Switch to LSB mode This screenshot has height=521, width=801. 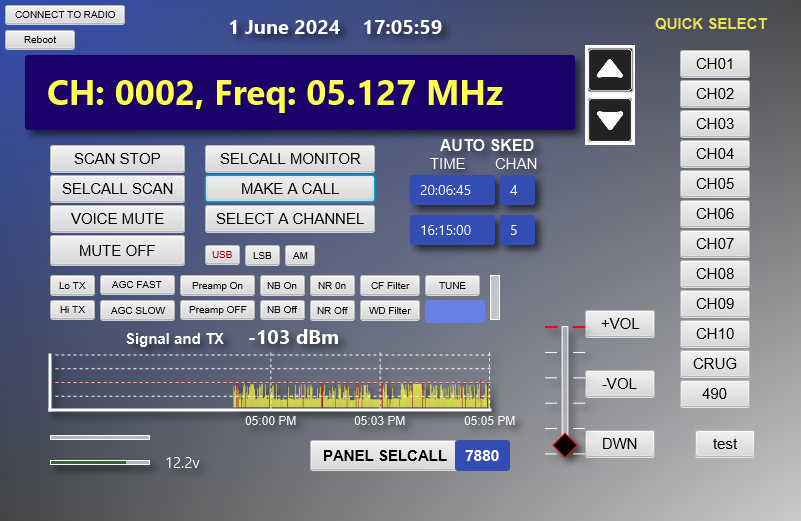pos(262,255)
